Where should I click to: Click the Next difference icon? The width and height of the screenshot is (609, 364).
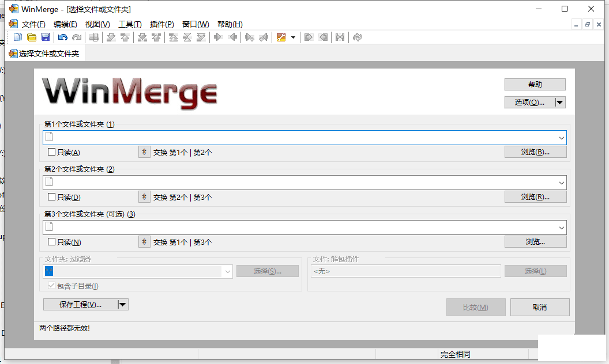(x=111, y=37)
